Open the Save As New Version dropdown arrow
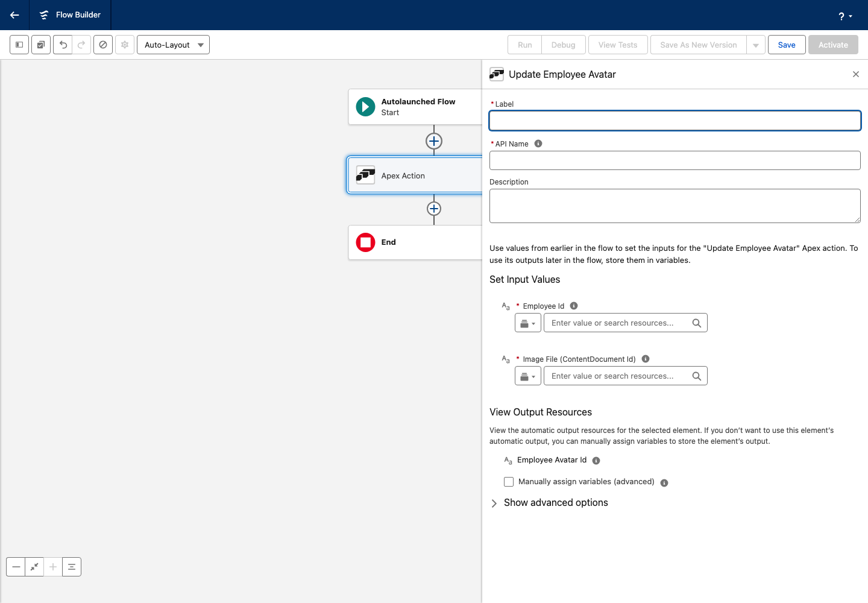868x603 pixels. [756, 45]
